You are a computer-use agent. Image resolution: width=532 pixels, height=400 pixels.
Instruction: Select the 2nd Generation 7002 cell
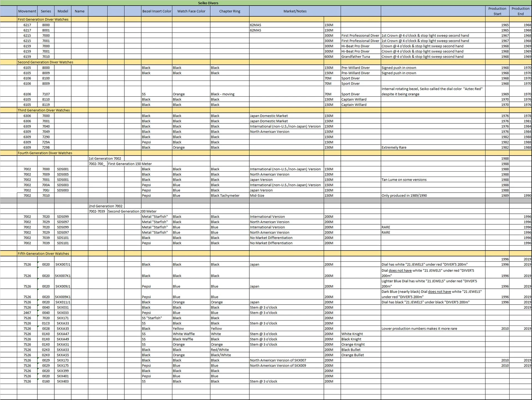(105, 206)
